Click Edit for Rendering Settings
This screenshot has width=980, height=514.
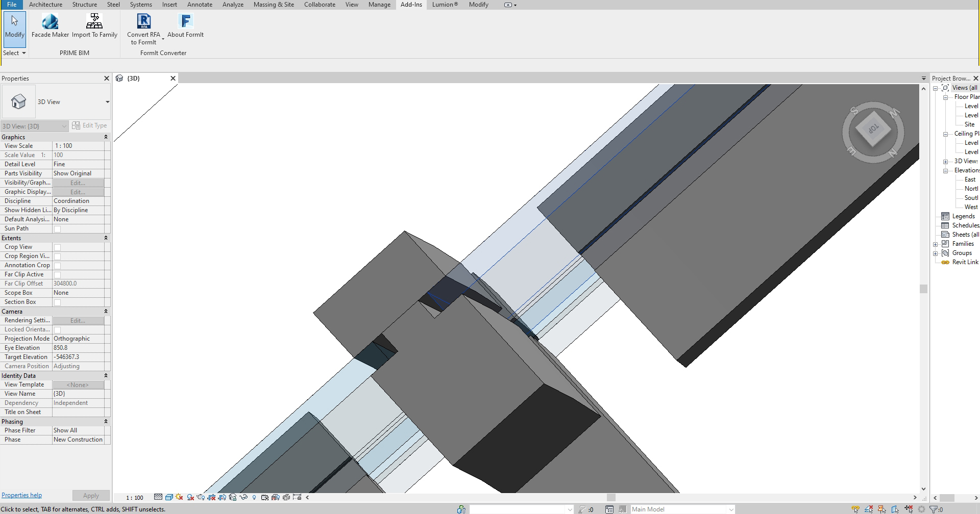(x=78, y=321)
